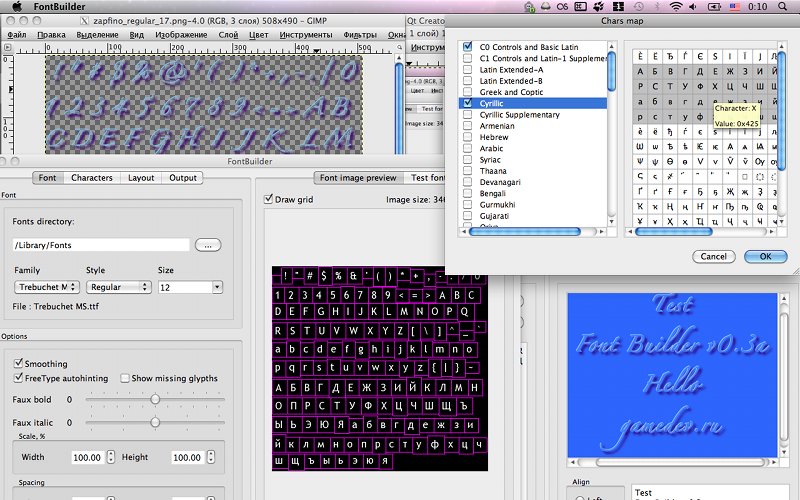Check the Armenian checkbox
800x500 pixels.
click(467, 126)
